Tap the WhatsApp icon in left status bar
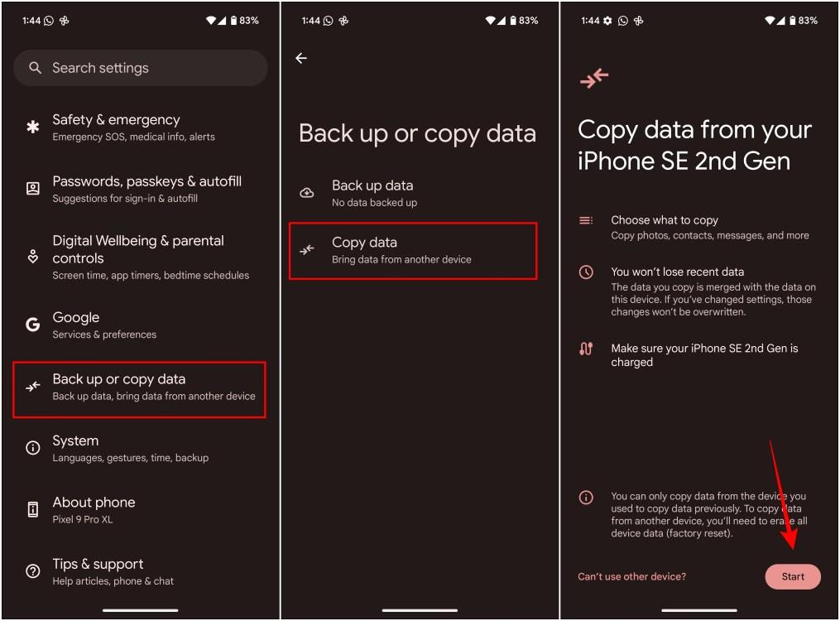840x621 pixels. pyautogui.click(x=49, y=21)
